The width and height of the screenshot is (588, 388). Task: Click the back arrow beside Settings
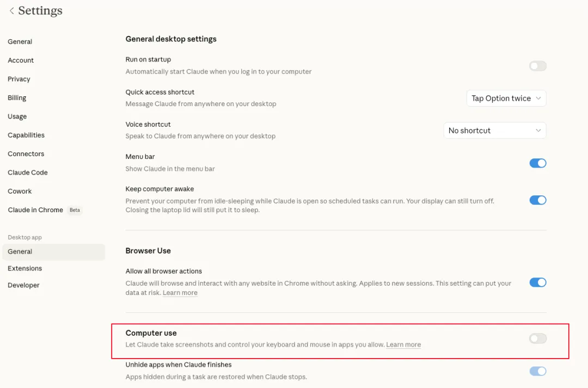(11, 11)
